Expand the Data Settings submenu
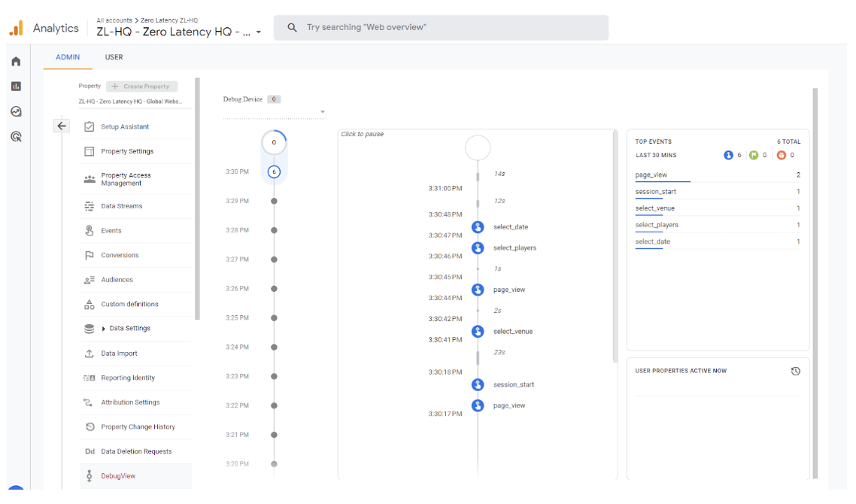 click(x=103, y=329)
